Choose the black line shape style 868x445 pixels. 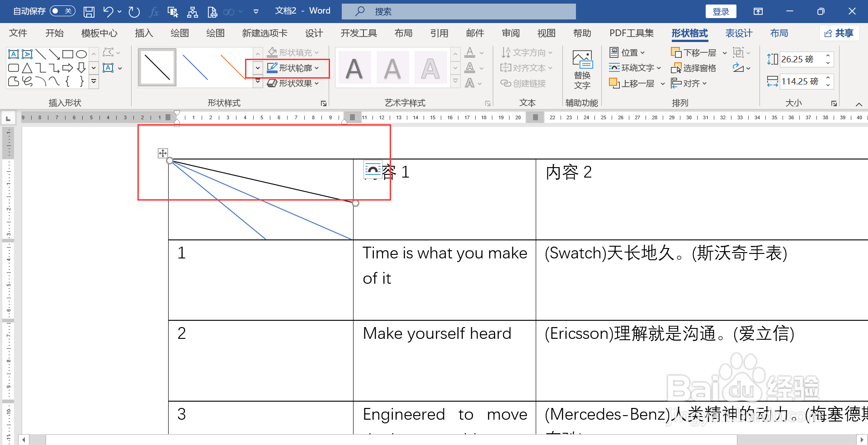pos(157,68)
